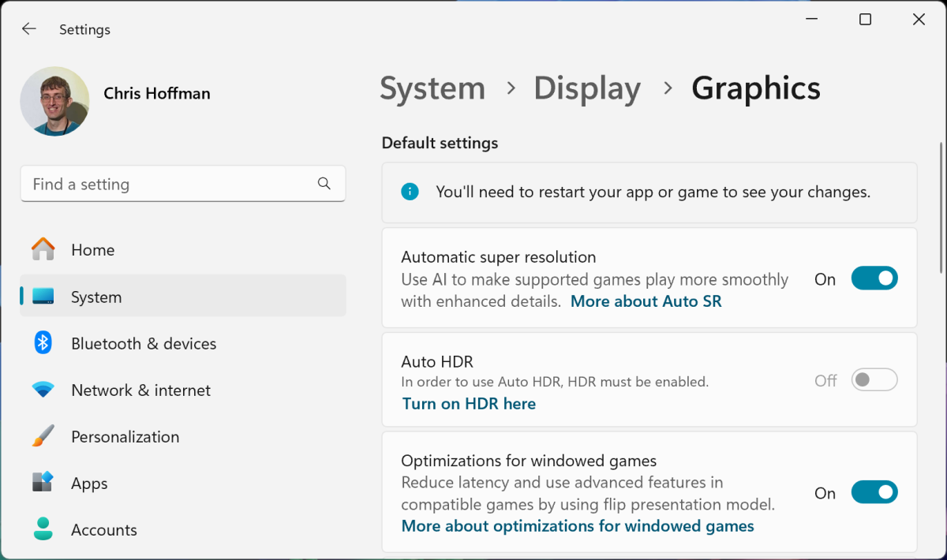This screenshot has height=560, width=947.
Task: Click the blue info icon in restart notice
Action: pyautogui.click(x=410, y=192)
